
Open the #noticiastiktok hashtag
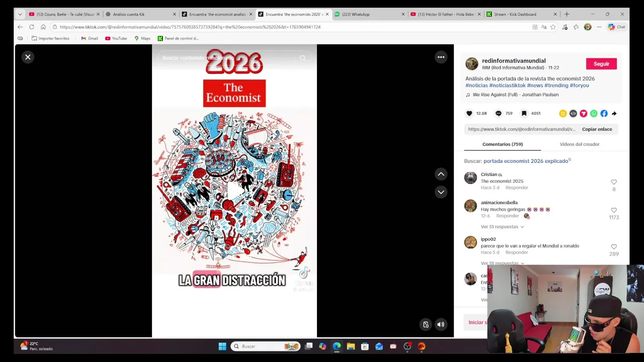click(507, 85)
